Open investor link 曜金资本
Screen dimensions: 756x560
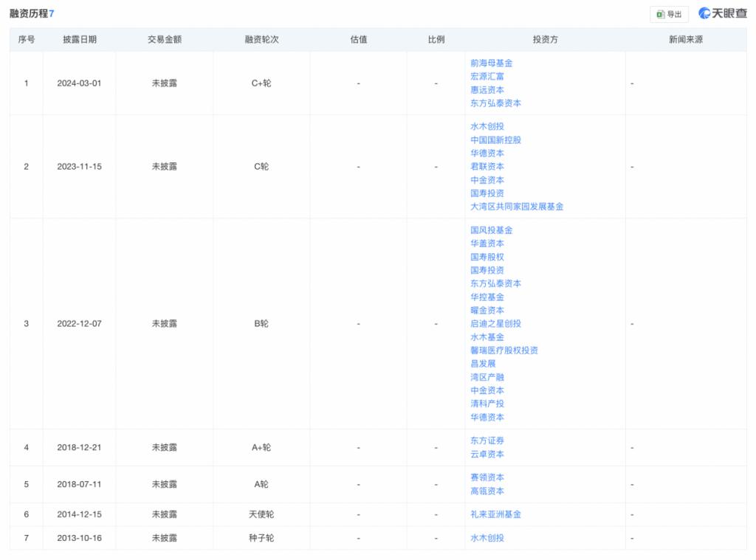(487, 311)
